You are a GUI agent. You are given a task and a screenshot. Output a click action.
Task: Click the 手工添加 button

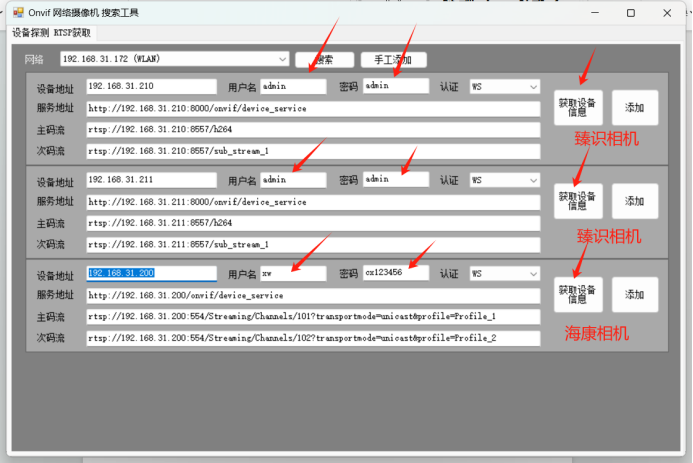point(394,60)
